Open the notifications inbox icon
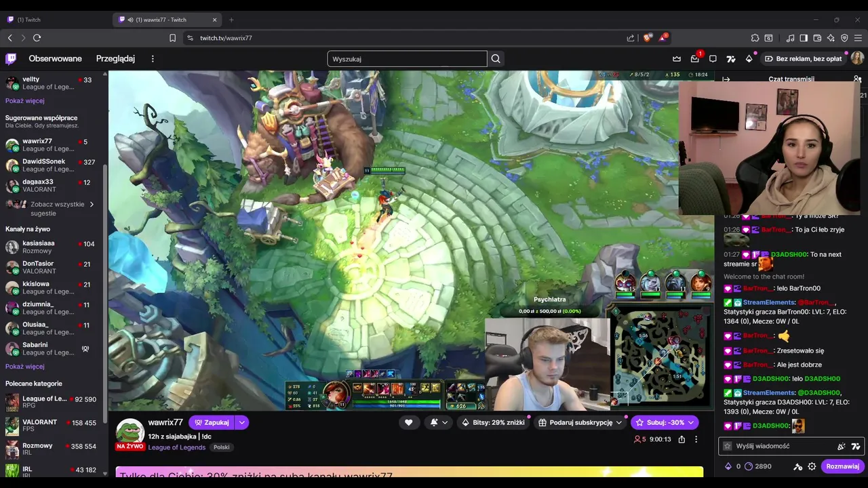 [x=695, y=59]
